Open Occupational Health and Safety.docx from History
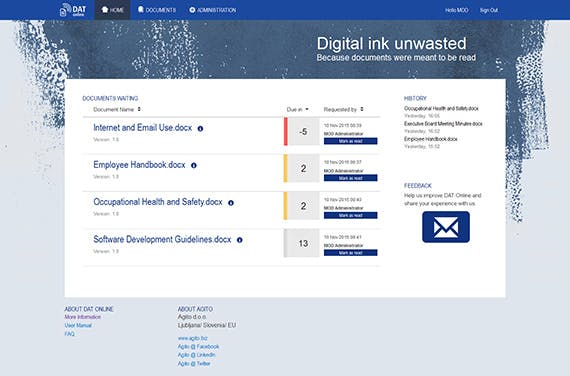The width and height of the screenshot is (570, 376). (x=441, y=108)
